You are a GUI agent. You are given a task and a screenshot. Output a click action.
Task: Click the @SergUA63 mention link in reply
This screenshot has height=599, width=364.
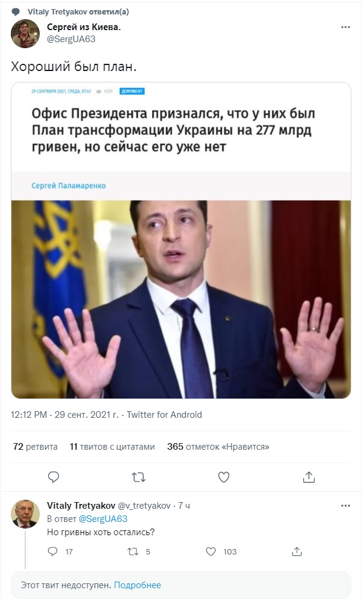point(103,519)
